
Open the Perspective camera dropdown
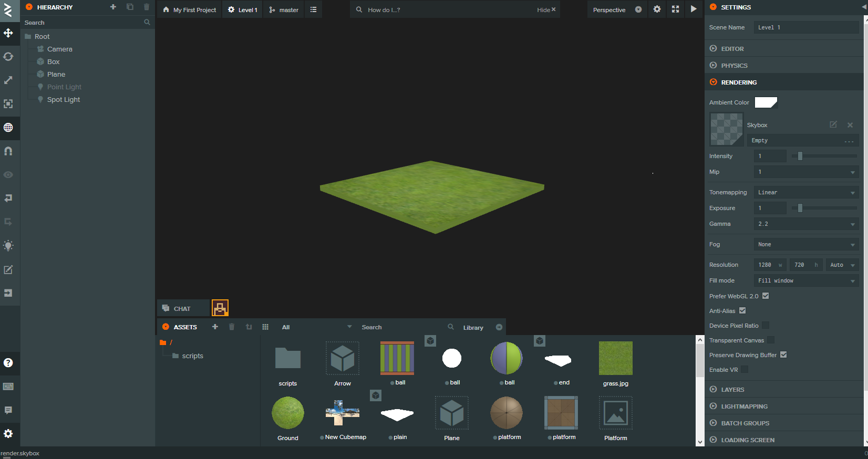pos(617,9)
